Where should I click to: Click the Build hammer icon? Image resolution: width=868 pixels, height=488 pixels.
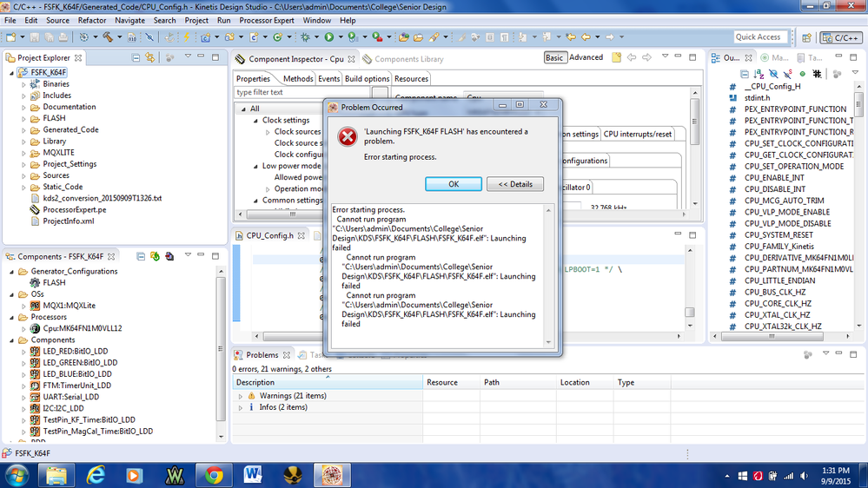(x=108, y=37)
